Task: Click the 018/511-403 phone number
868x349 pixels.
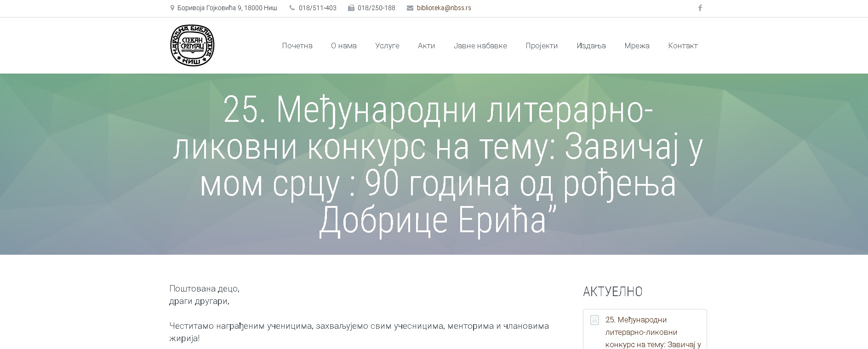Action: point(317,8)
